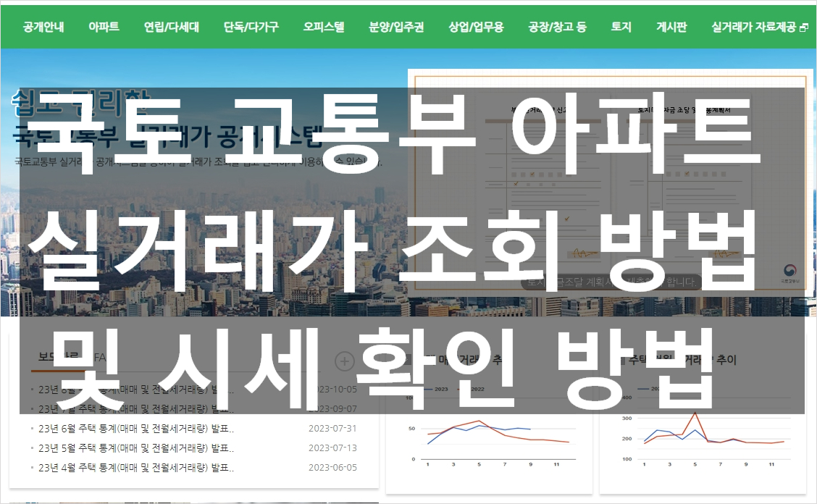Click the plus more icon in notices panel
The height and width of the screenshot is (504, 817).
[344, 361]
